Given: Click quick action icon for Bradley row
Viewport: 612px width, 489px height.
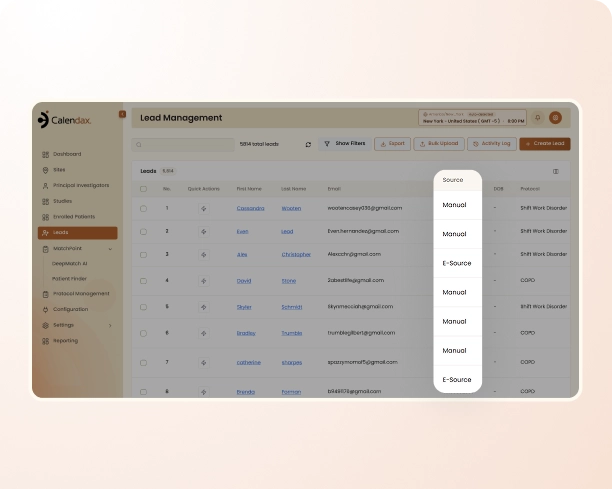Looking at the screenshot, I should click(x=204, y=333).
